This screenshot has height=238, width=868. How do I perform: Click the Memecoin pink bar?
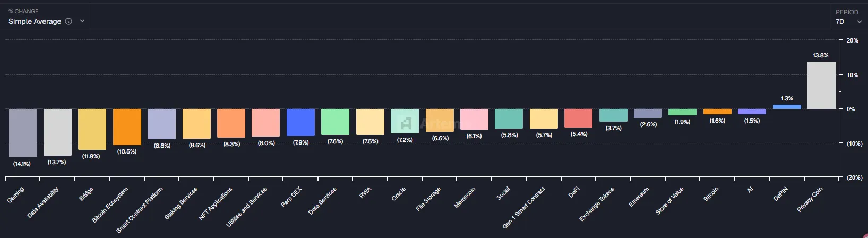coord(474,119)
